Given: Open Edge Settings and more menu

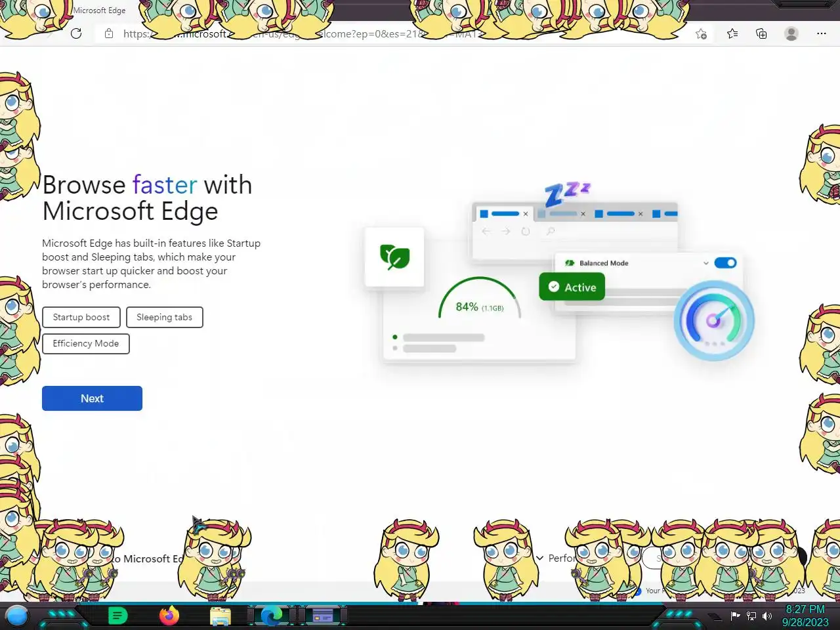Looking at the screenshot, I should coord(822,33).
